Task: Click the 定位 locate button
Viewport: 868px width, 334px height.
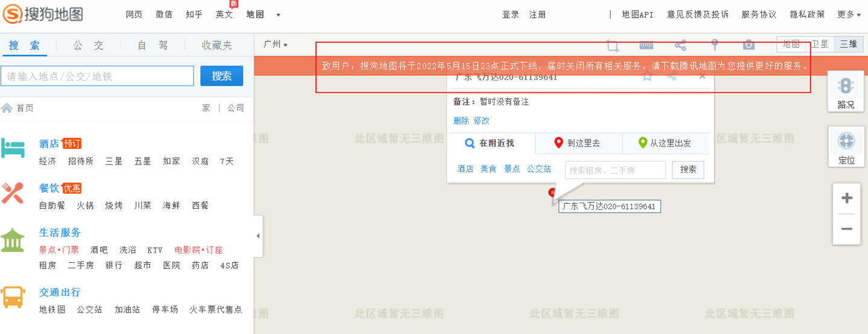Action: (846, 147)
